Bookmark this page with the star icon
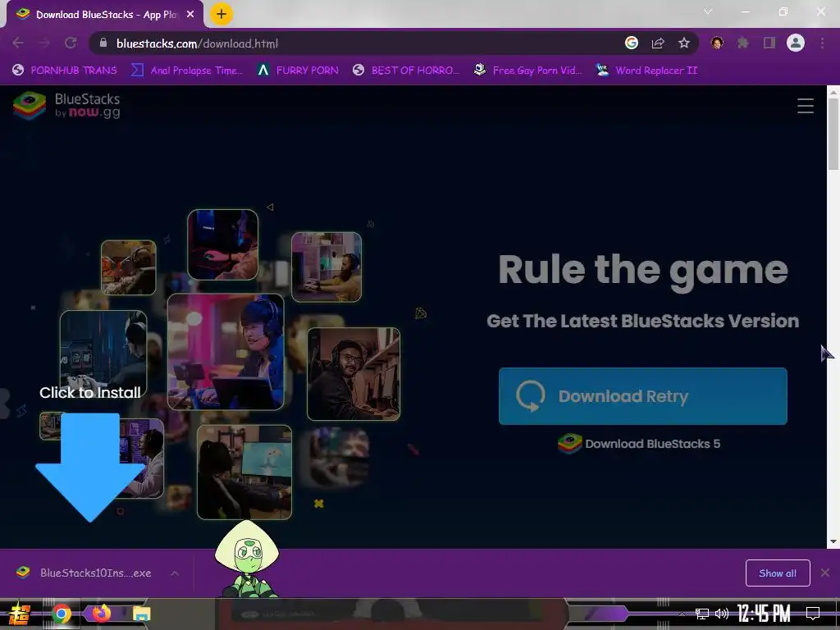The image size is (840, 630). tap(683, 43)
